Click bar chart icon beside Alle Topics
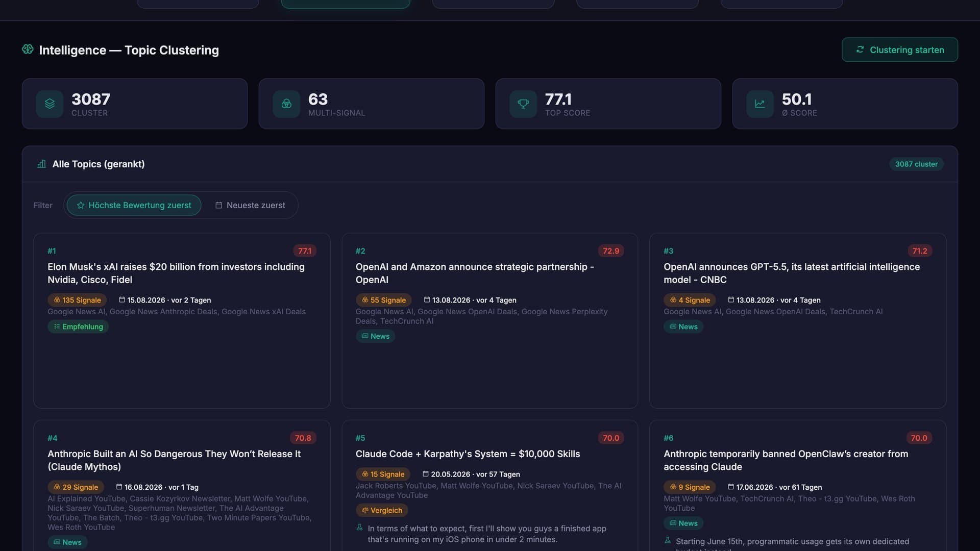Screen dimensions: 980x551 41,164
